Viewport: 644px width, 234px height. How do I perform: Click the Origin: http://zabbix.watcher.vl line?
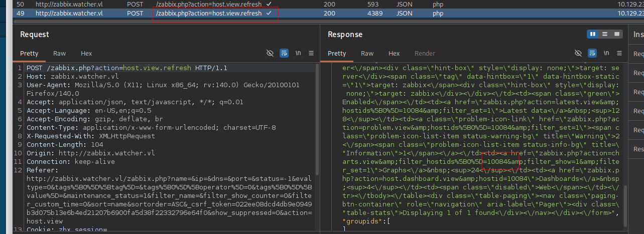[x=90, y=153]
